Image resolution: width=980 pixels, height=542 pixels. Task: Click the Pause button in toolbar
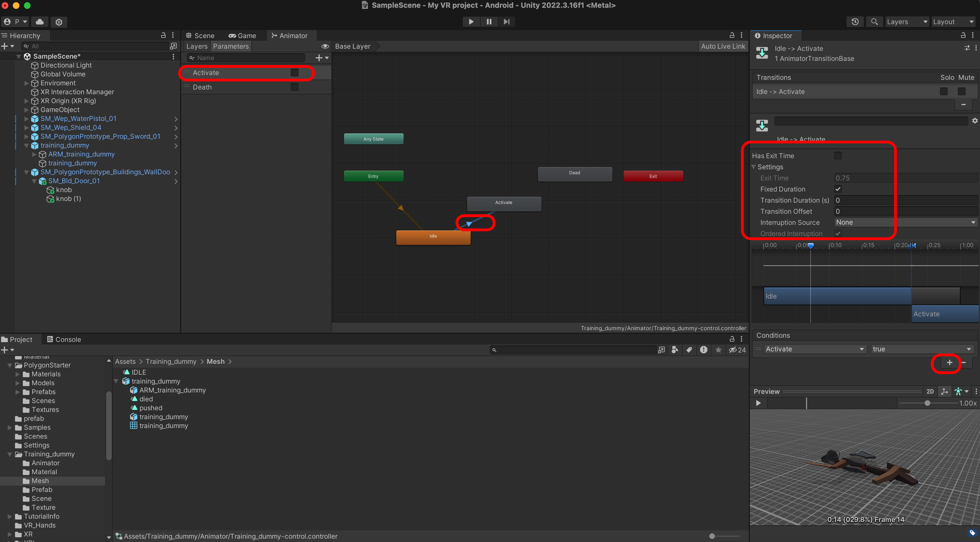pos(489,22)
